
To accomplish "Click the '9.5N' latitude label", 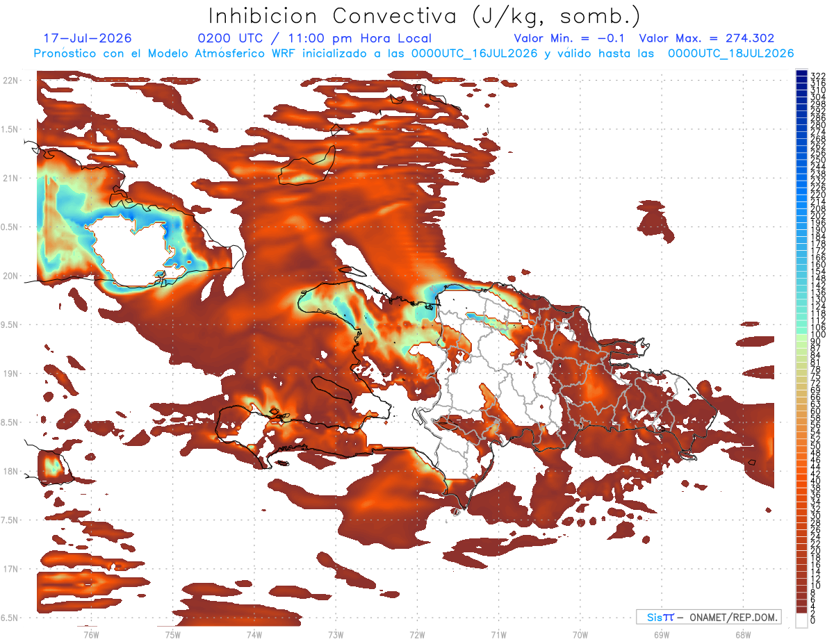I will click(9, 325).
